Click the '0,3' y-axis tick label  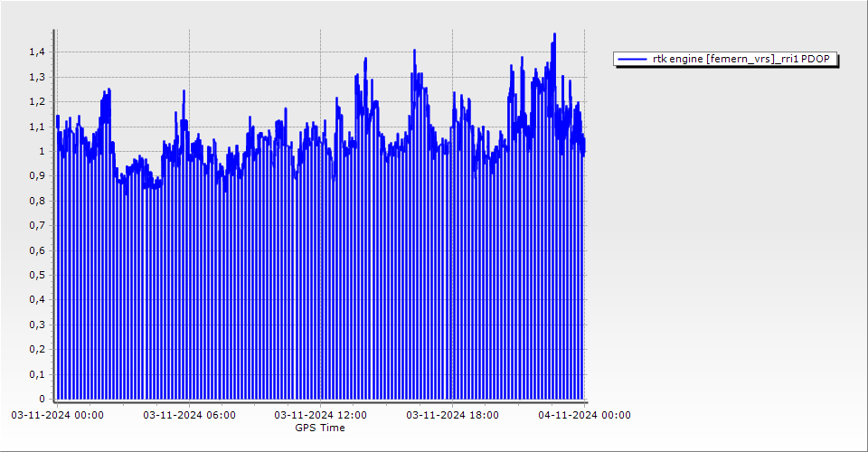click(35, 325)
